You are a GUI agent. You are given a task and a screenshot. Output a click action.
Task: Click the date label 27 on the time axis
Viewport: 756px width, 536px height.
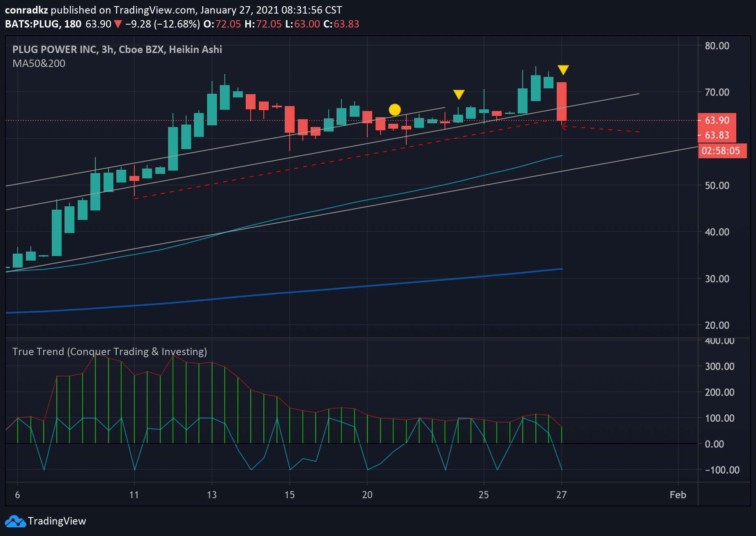coord(561,495)
